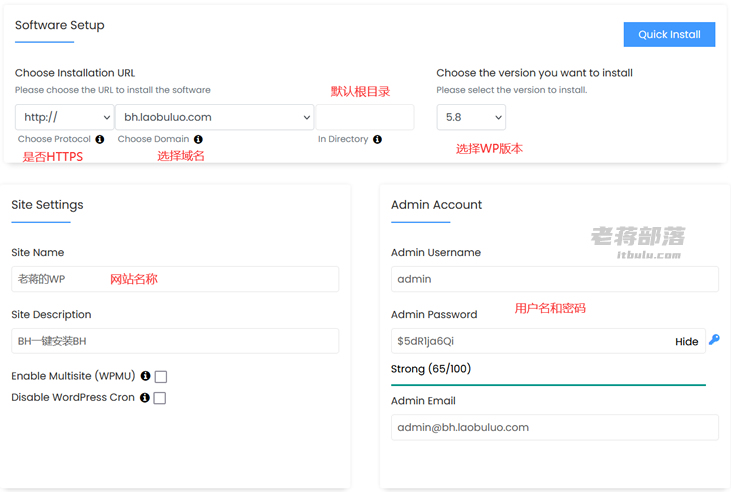Click the Choose Domain info icon
This screenshot has width=731, height=492.
198,139
